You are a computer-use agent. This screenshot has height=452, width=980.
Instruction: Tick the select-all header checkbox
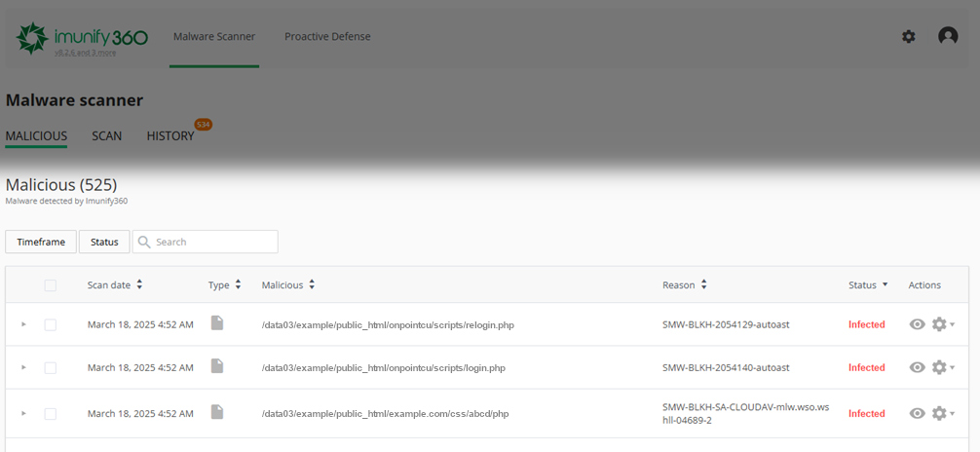(x=50, y=285)
